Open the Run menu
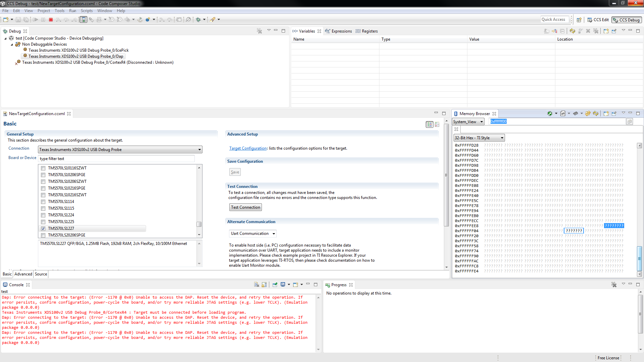The image size is (644, 362). (x=73, y=11)
